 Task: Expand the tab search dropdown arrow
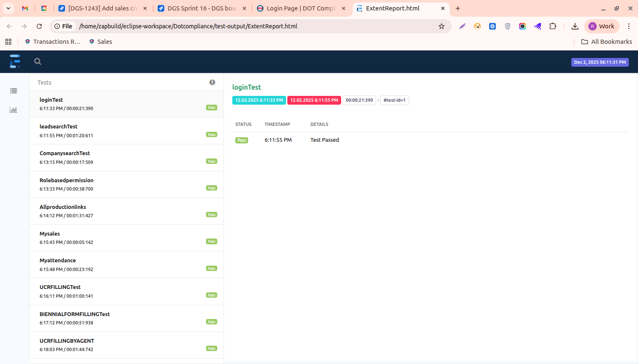point(8,8)
